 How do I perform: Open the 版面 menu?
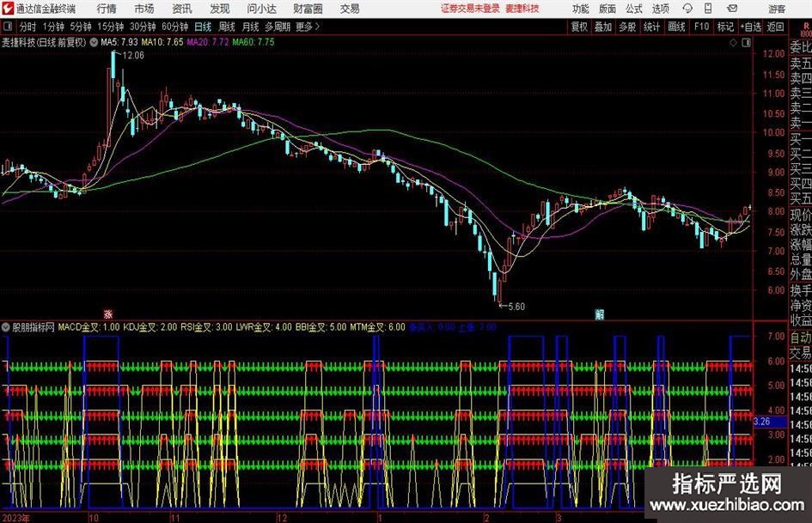point(607,9)
